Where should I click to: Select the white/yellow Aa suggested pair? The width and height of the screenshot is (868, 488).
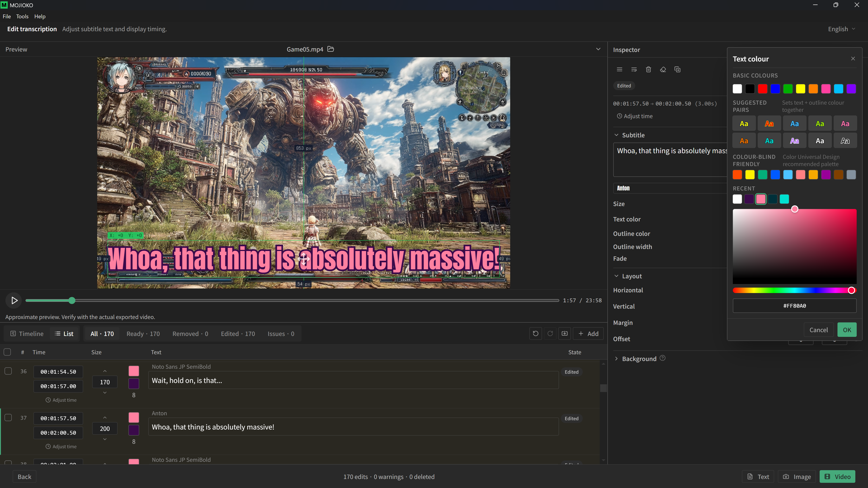click(x=744, y=124)
